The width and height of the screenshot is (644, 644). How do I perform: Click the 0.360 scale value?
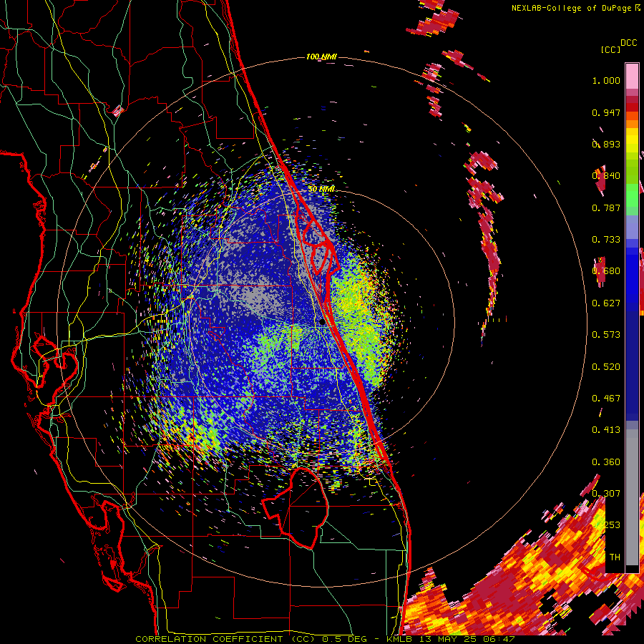coord(606,462)
